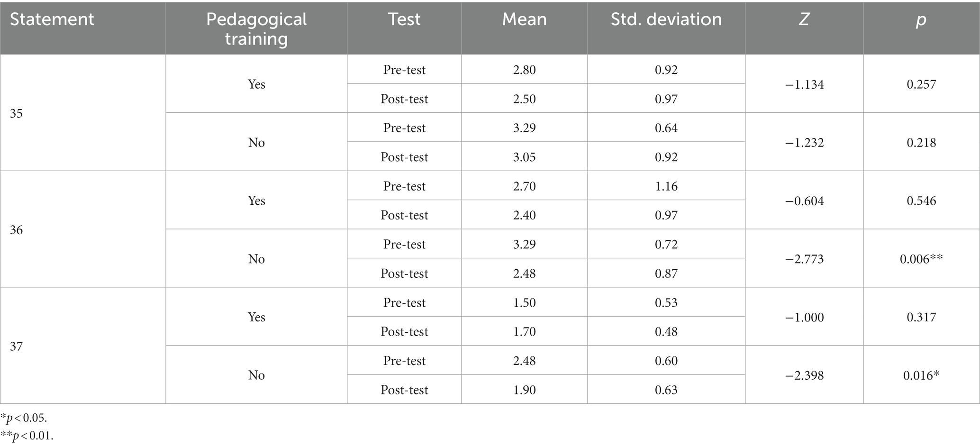Select the Mean column header
980x447 pixels.
[524, 19]
